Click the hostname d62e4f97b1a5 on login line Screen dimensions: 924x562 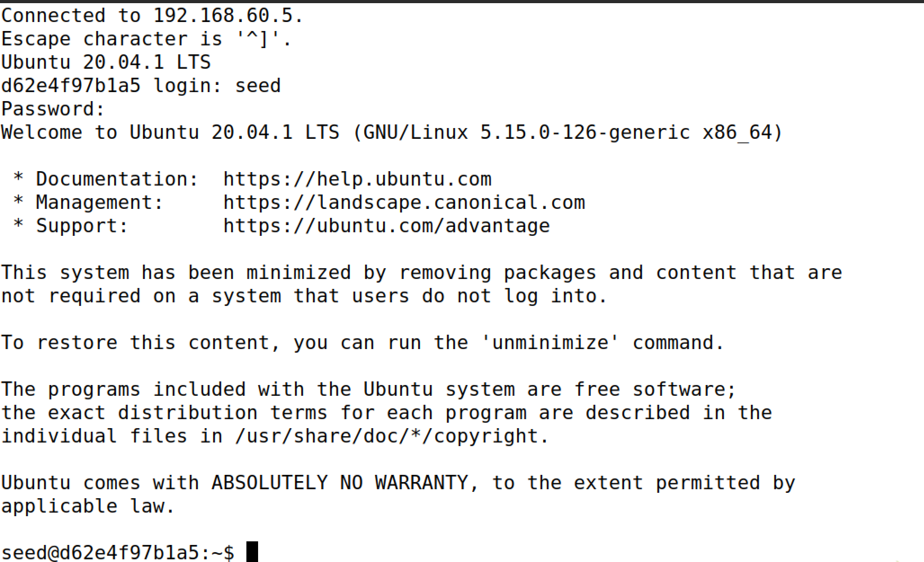click(71, 86)
